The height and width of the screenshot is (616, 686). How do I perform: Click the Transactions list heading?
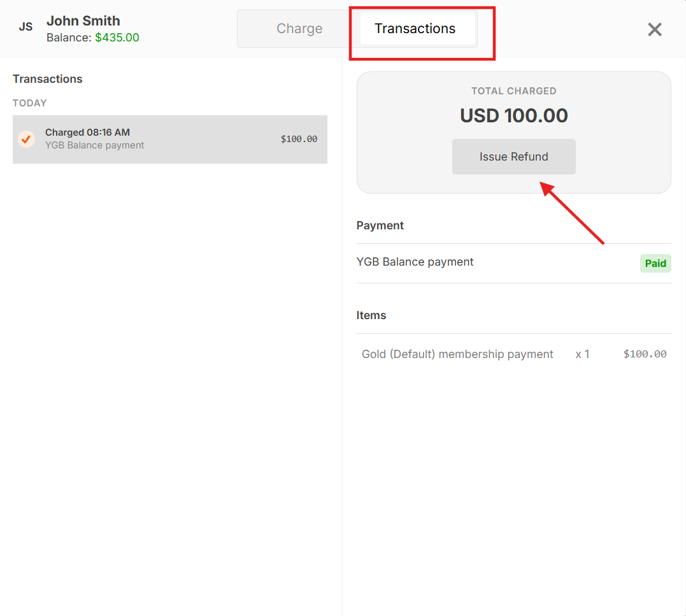(x=47, y=79)
